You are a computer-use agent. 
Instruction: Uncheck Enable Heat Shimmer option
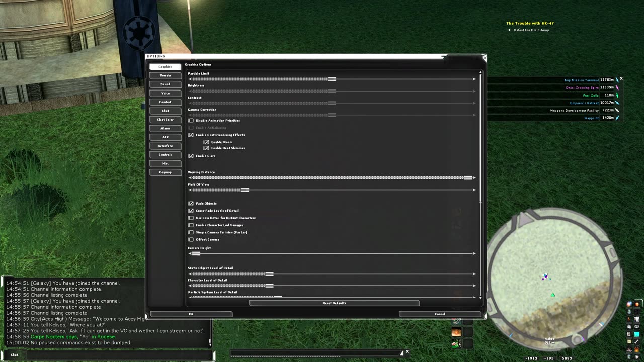pyautogui.click(x=206, y=148)
